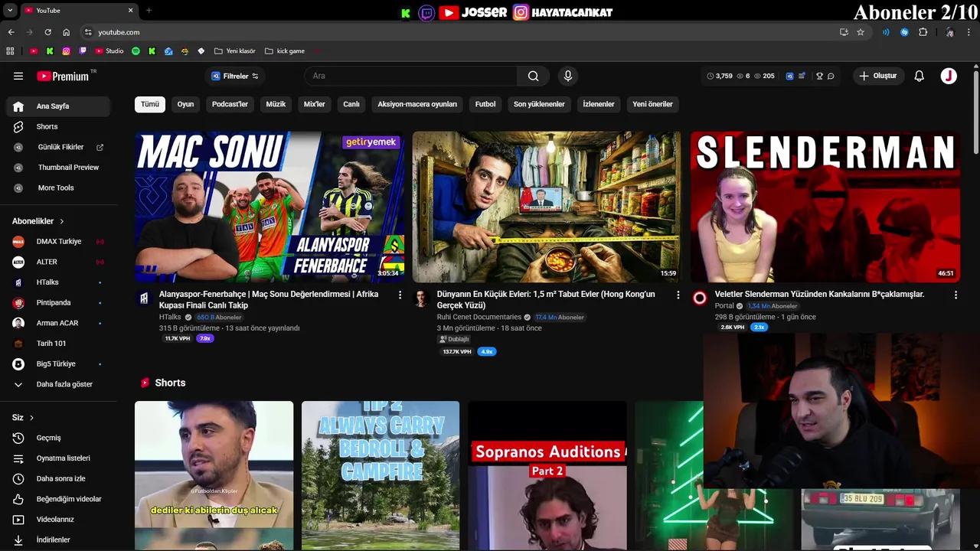Open options menu for Dünyanın En Küçük Evleri video
The height and width of the screenshot is (551, 980).
678,295
